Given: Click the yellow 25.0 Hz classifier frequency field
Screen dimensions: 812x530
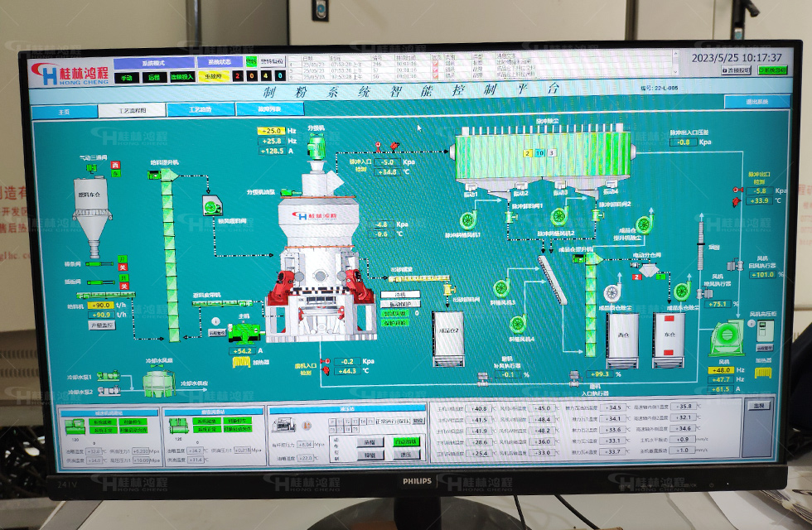Looking at the screenshot, I should (271, 131).
